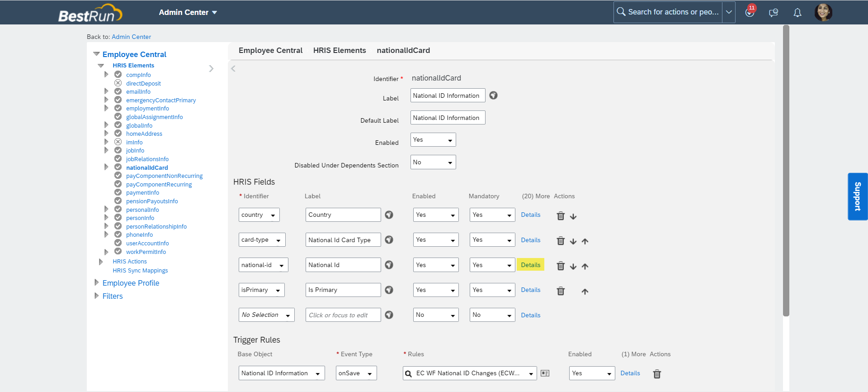The image size is (868, 392).
Task: Open the card-type identifier dropdown
Action: (x=262, y=240)
